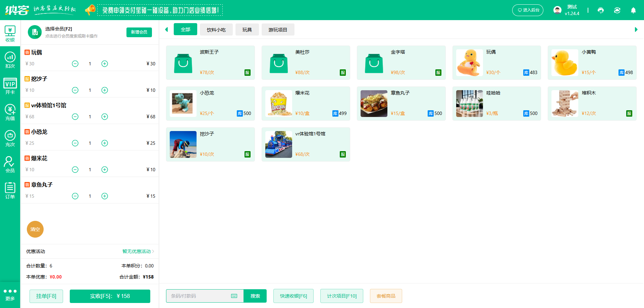Expand 暂无优惠活动 promotions link
644x308 pixels.
pos(138,251)
